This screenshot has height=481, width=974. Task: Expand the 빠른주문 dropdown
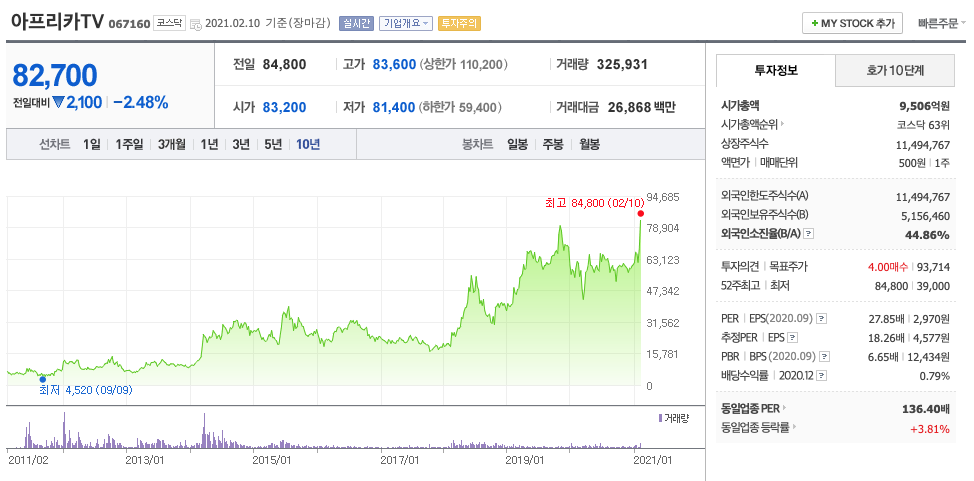click(x=942, y=24)
